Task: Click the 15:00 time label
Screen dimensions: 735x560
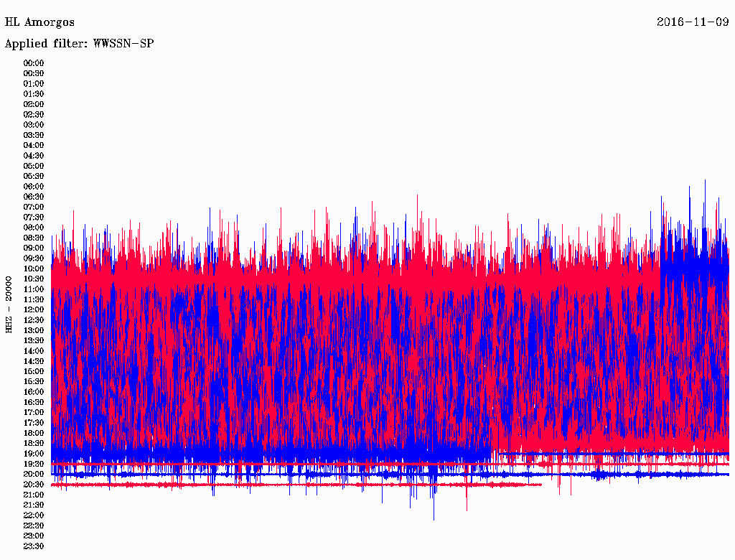Action: 34,371
